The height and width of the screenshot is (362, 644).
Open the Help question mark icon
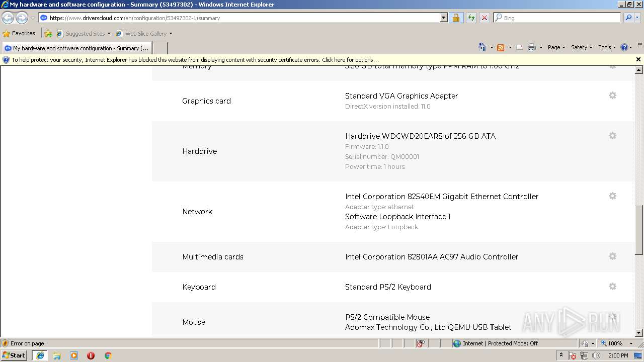point(624,47)
